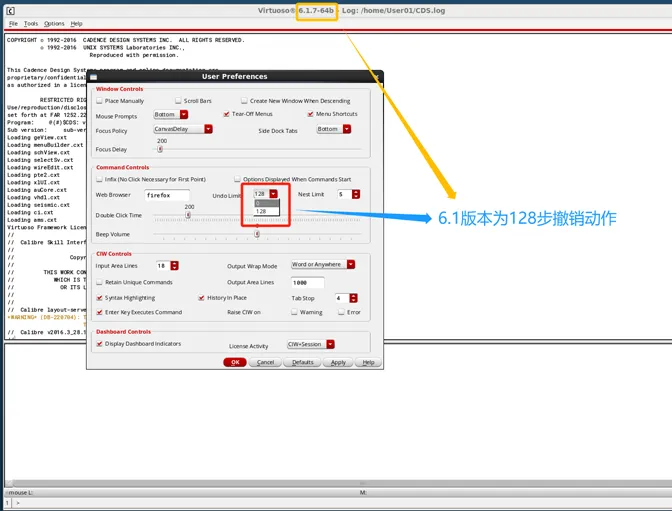Open the Tools menu
672x511 pixels.
tap(31, 23)
